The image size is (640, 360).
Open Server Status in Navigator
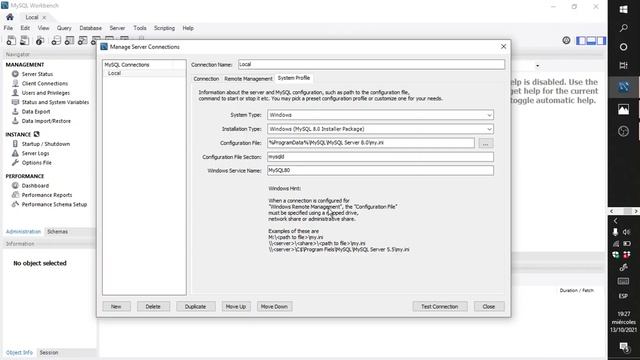pyautogui.click(x=37, y=74)
